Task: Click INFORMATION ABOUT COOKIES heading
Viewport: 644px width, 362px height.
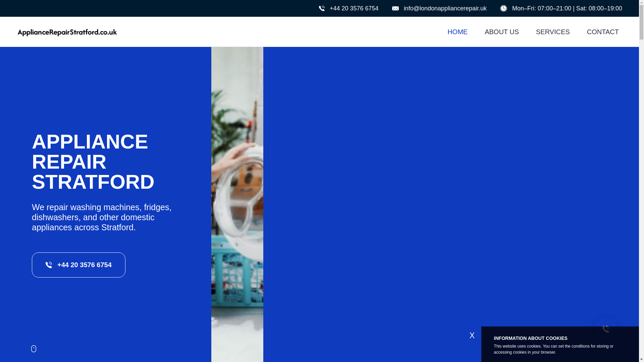Action: coord(530,338)
